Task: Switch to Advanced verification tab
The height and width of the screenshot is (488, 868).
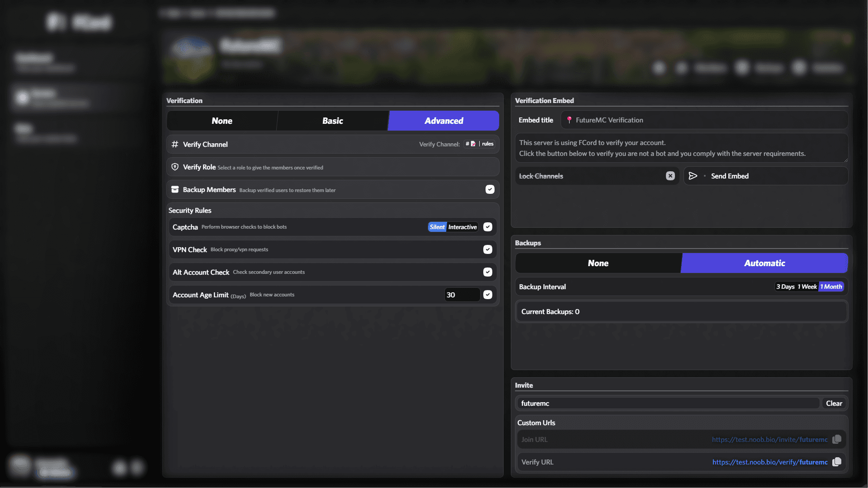Action: (443, 120)
